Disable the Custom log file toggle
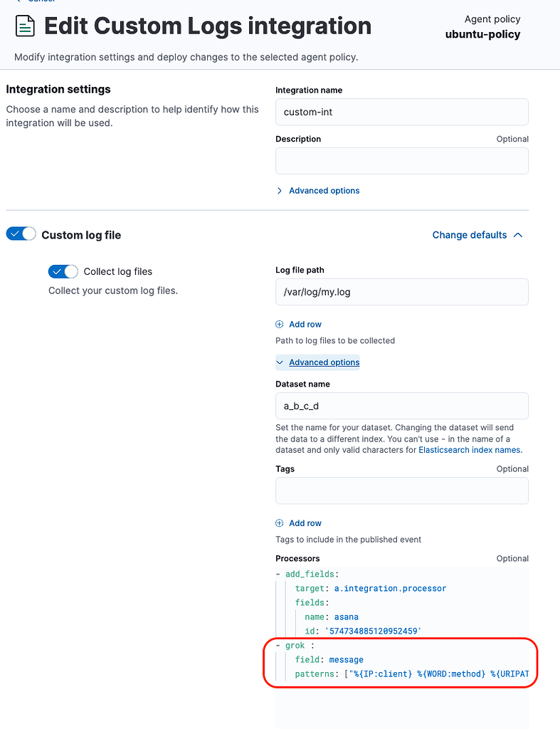560x729 pixels. [21, 234]
